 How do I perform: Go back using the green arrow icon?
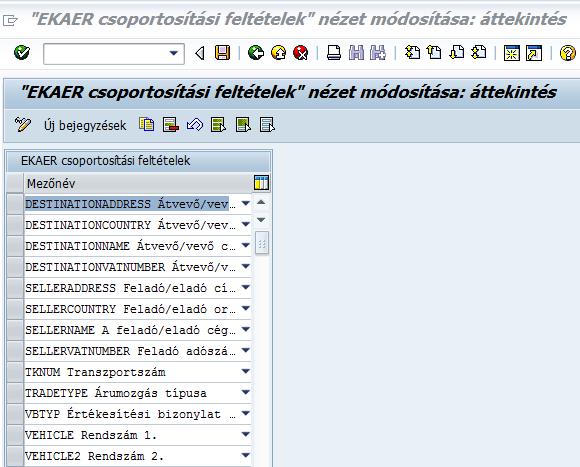pos(256,53)
